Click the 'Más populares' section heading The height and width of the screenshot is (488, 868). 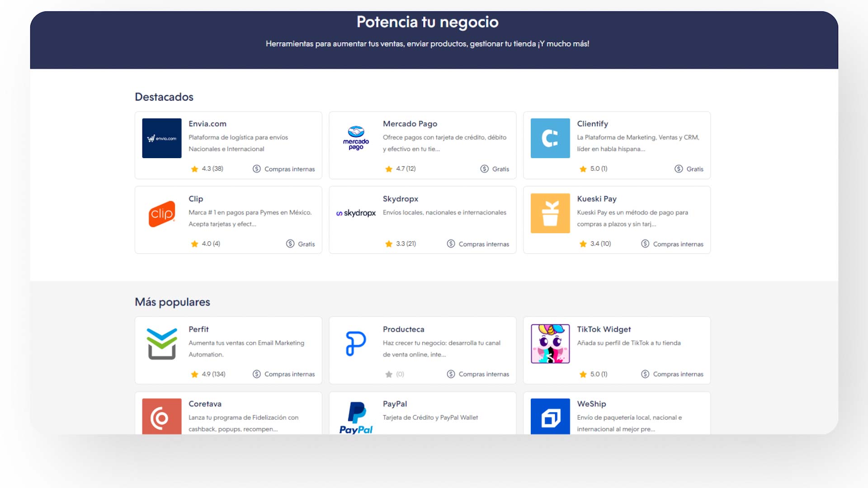(172, 301)
